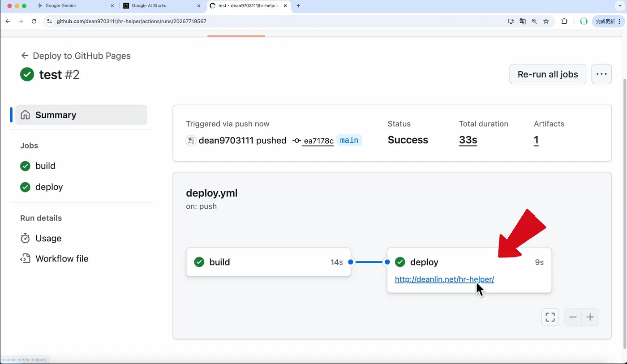Click the main branch label
The height and width of the screenshot is (364, 627).
[x=349, y=140]
